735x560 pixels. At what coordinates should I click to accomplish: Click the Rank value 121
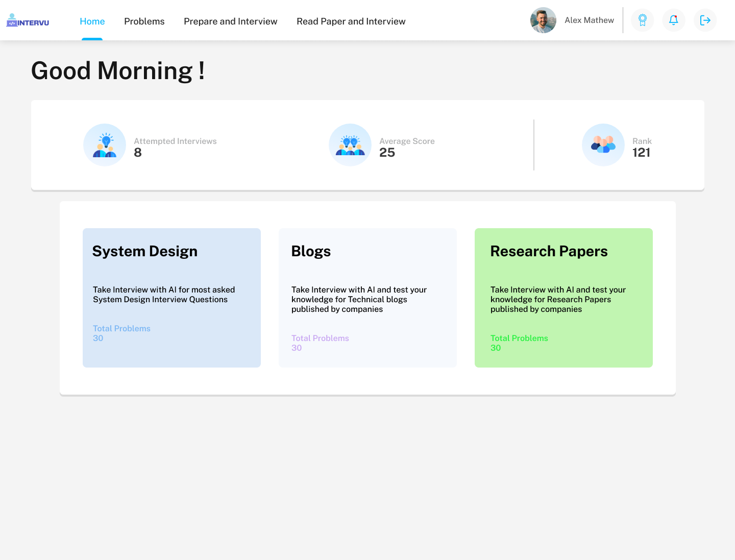pyautogui.click(x=641, y=153)
